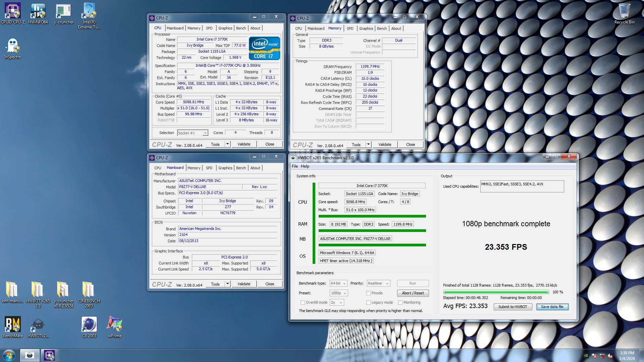Click the DRAM Frequency 1199.7 MHz value

coord(370,67)
